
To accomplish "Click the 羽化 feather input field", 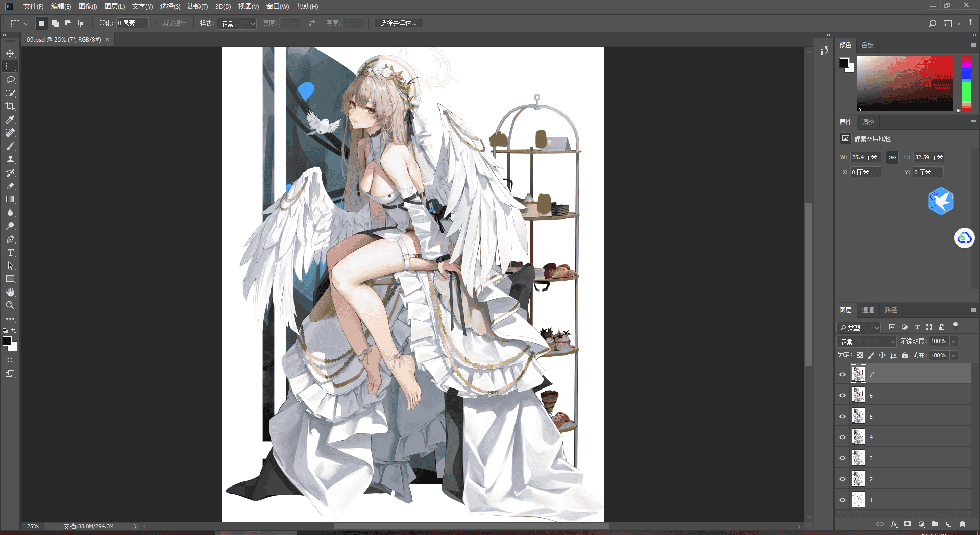I will (x=132, y=23).
